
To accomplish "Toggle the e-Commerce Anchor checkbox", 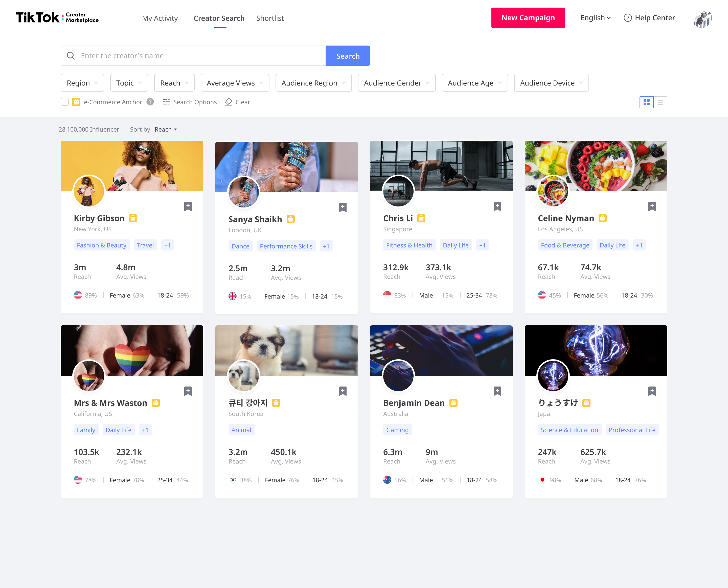I will (65, 101).
